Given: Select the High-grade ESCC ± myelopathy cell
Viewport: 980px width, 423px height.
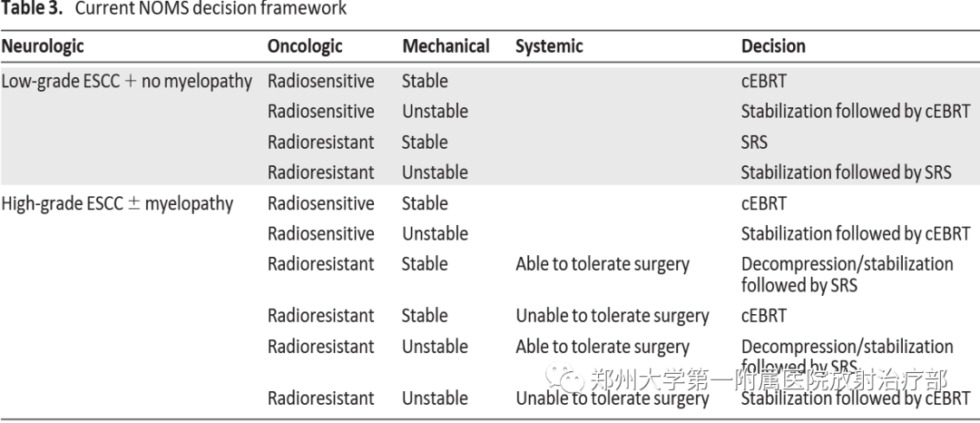Looking at the screenshot, I should [117, 203].
